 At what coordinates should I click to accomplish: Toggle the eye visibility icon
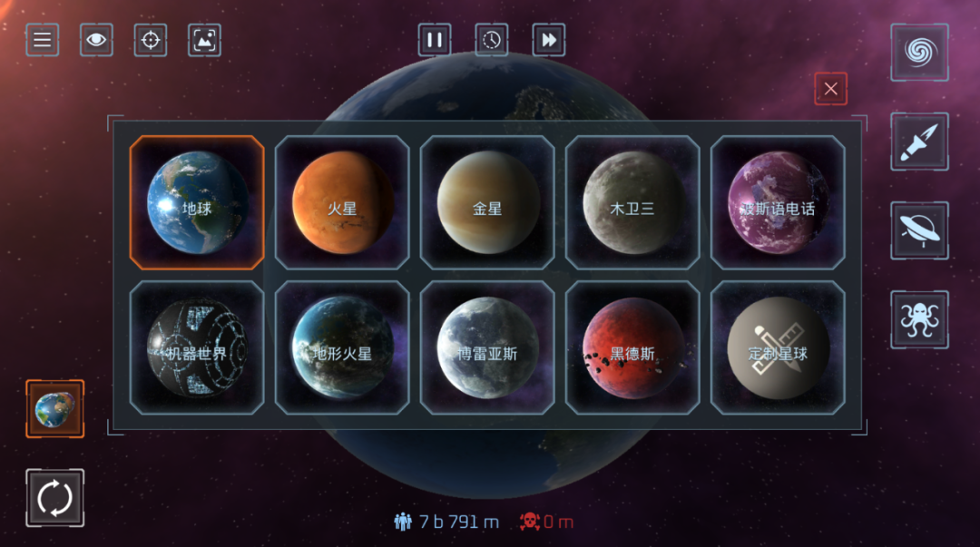point(96,40)
